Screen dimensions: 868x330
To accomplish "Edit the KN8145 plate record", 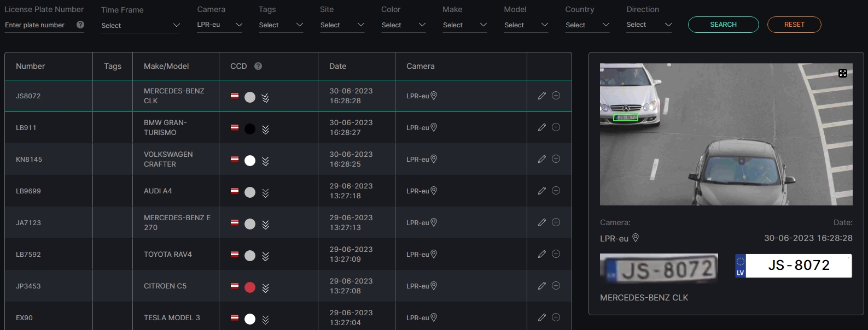I will pos(542,159).
